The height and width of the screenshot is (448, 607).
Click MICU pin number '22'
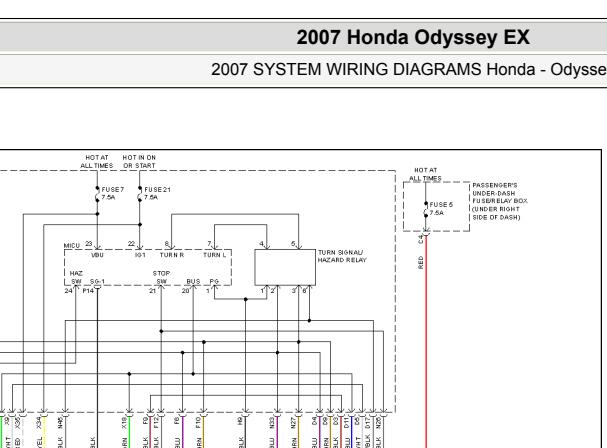coord(131,244)
